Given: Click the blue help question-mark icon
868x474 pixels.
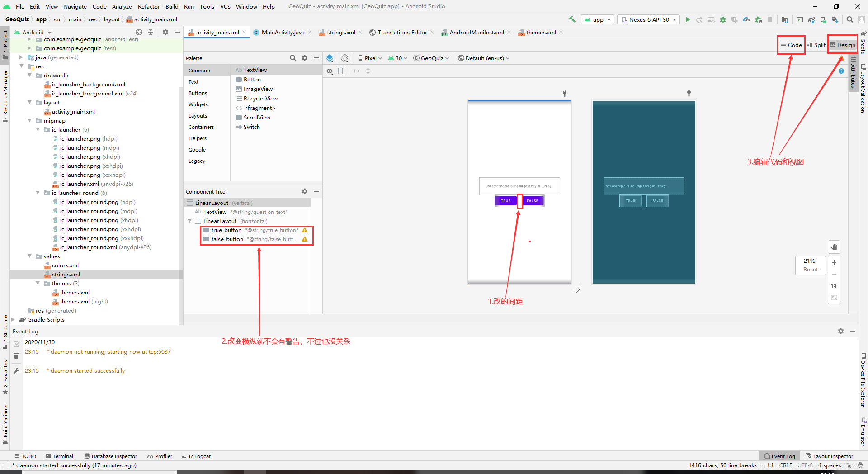Looking at the screenshot, I should click(x=841, y=71).
